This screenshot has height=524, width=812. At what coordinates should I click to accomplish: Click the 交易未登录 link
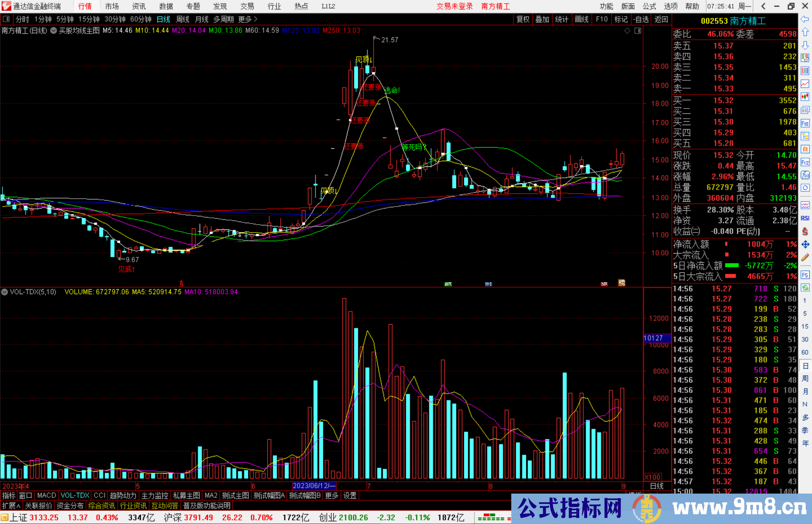click(x=454, y=6)
